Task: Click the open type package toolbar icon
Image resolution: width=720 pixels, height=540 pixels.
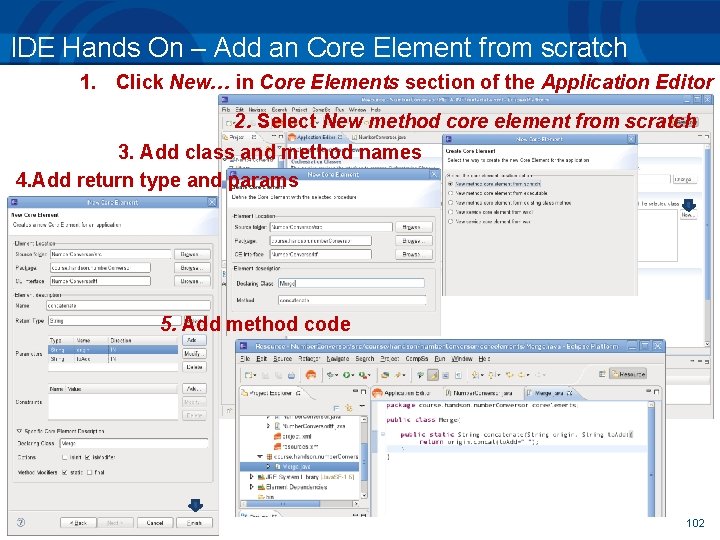Action: [385, 375]
